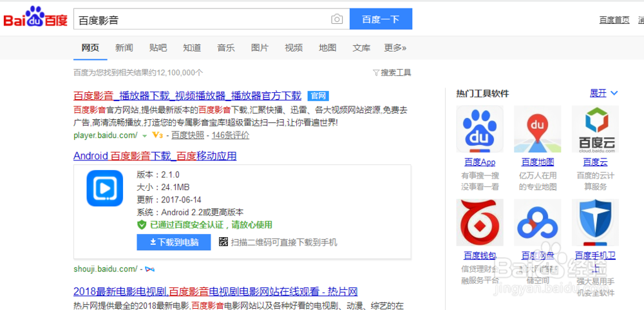Open the 百度钱包 icon

coord(480,222)
